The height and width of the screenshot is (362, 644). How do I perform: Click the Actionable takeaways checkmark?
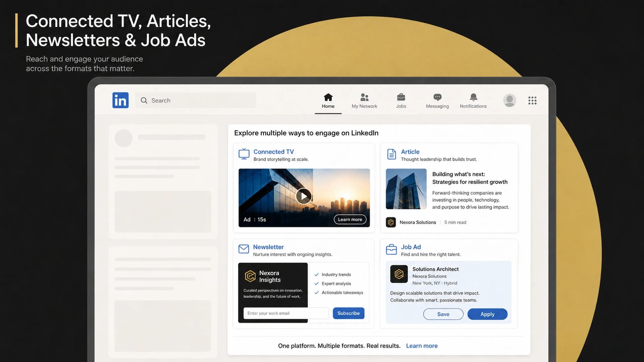point(316,293)
